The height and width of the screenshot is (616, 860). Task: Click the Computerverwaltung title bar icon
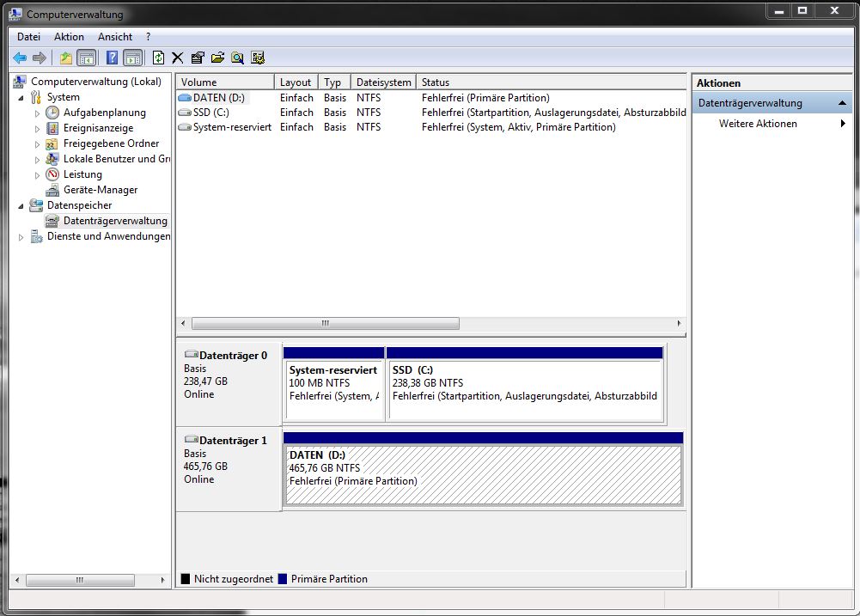[15, 14]
